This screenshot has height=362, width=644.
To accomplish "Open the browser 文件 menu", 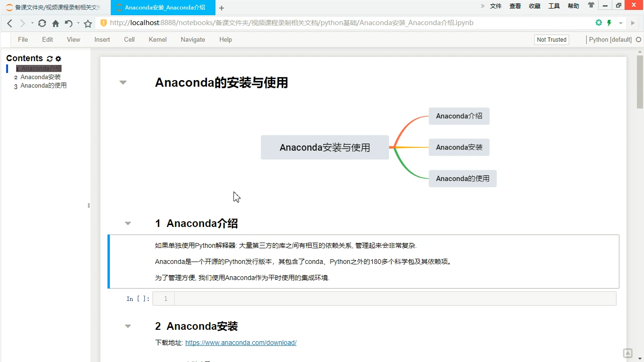I will [x=496, y=6].
